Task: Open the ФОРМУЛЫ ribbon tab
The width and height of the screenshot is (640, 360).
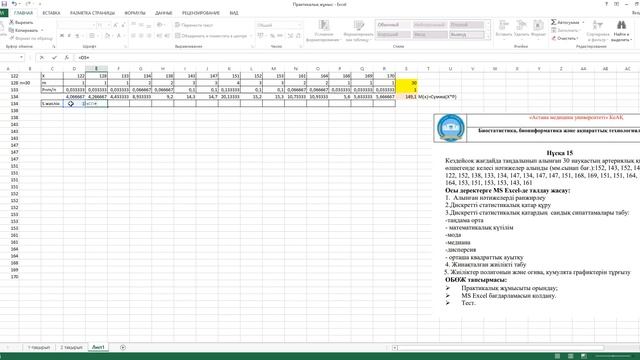Action: [x=135, y=13]
